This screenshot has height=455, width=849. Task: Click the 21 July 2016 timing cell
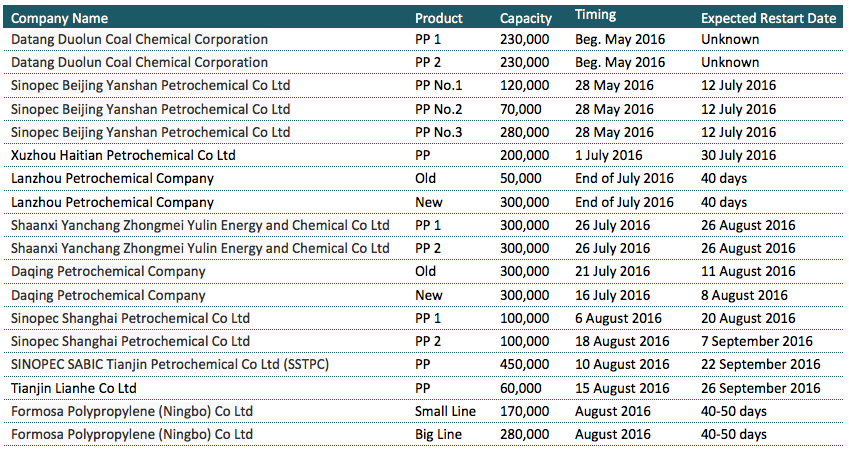coord(610,271)
